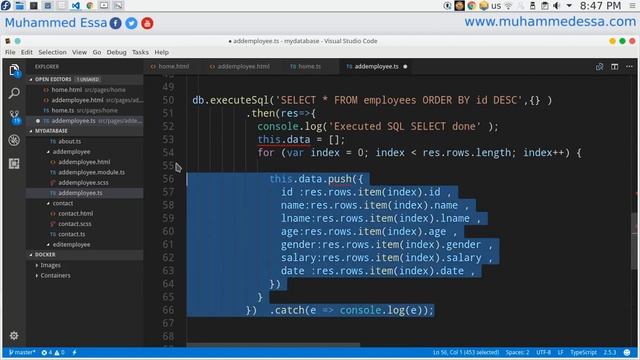Viewport: 640px width, 360px height.
Task: Click the split editor icon
Action: 614,67
